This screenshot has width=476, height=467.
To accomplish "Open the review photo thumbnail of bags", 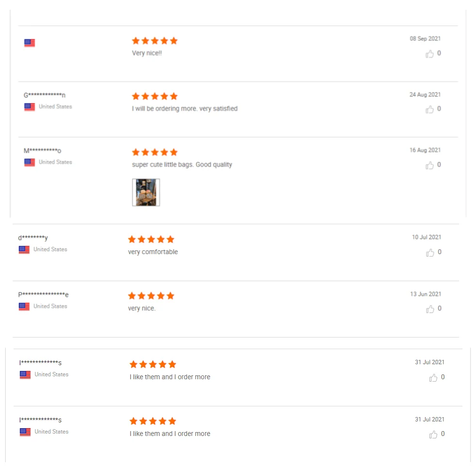I will click(x=146, y=193).
